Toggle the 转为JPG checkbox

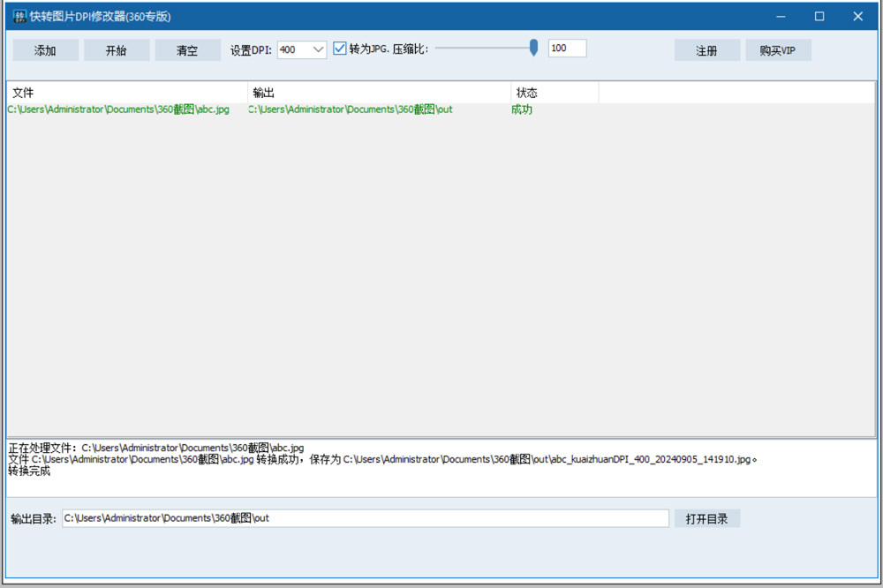[340, 49]
